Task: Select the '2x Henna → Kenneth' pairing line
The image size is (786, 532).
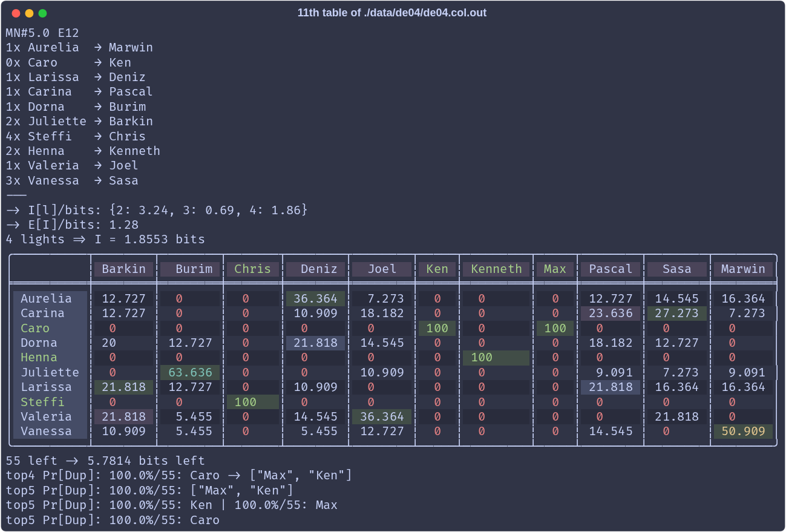Action: click(x=83, y=151)
